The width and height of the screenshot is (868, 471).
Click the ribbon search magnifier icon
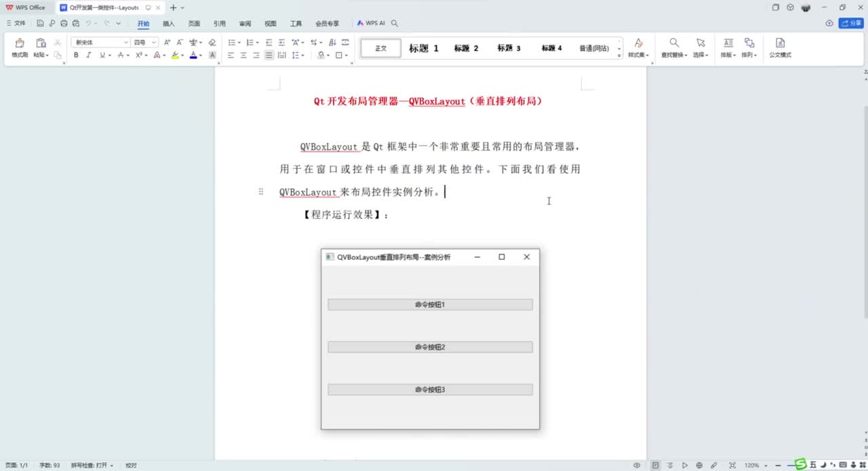coord(395,23)
